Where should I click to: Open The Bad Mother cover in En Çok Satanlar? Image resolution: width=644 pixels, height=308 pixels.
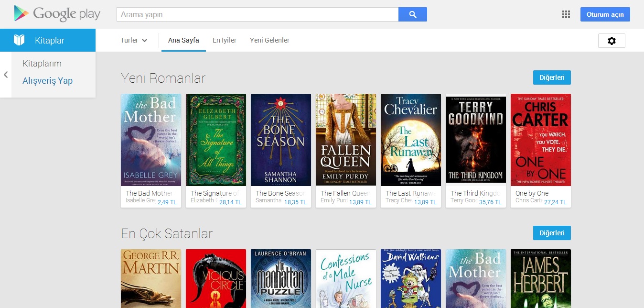(x=476, y=278)
